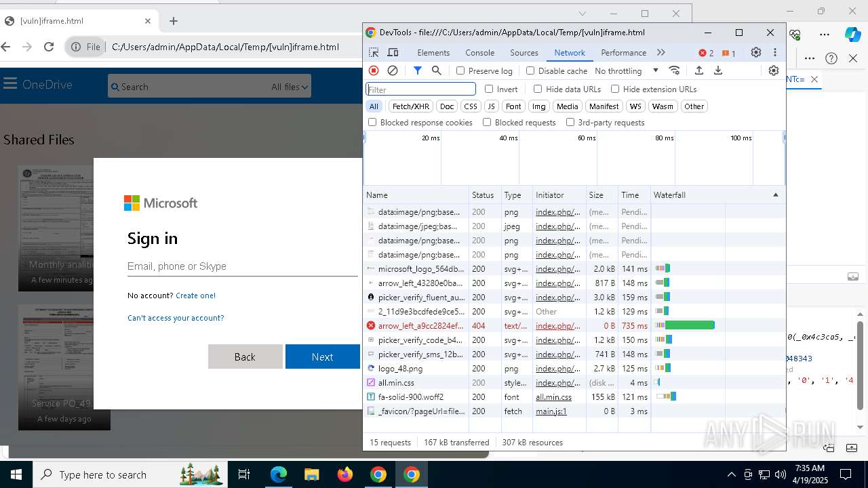Screen dimensions: 868x488
Task: Sort by Waterfall column arrow
Action: (775, 195)
